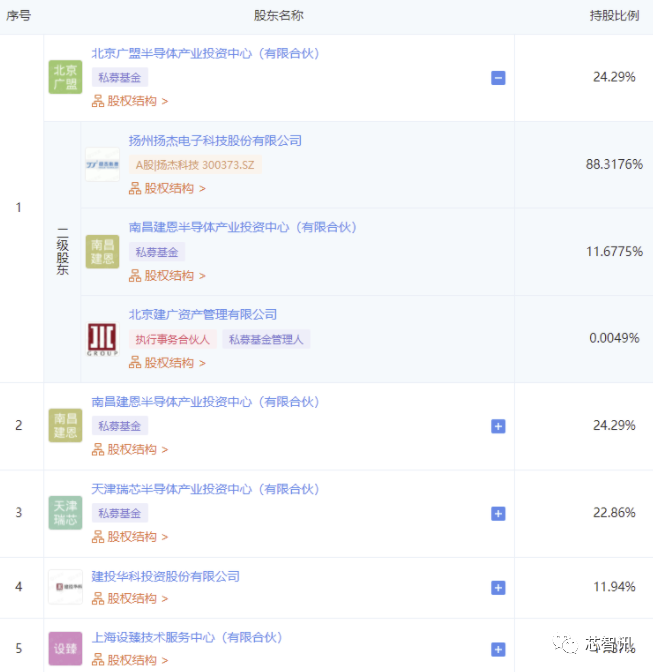Select the 22.86% shareholding value
This screenshot has height=672, width=653.
[614, 513]
